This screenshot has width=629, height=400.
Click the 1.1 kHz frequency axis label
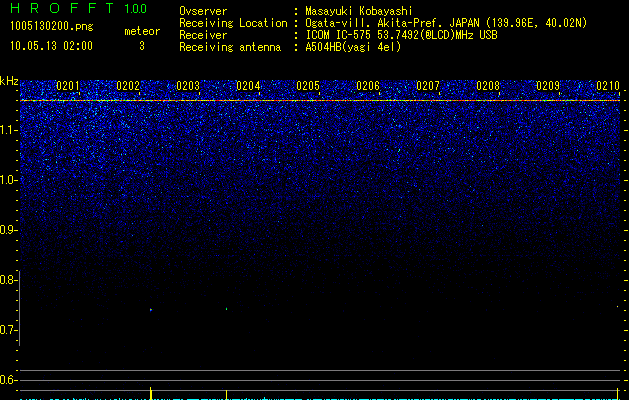pos(8,130)
